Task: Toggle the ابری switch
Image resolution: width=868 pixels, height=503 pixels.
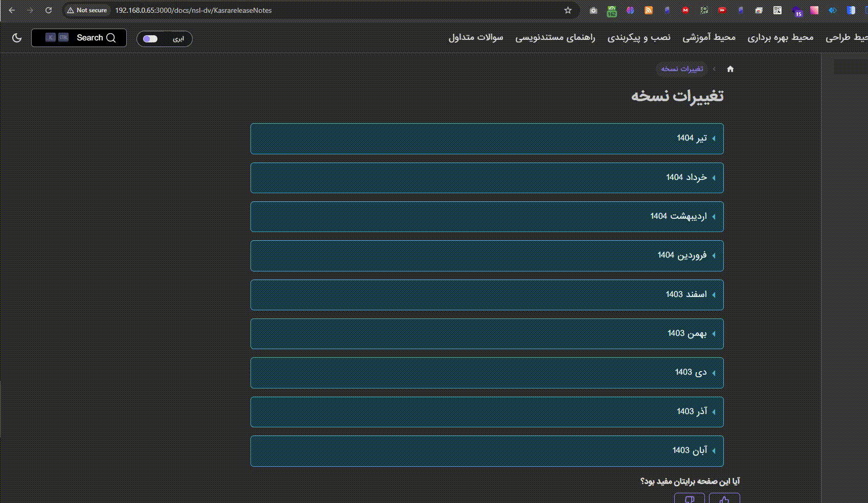Action: tap(151, 39)
